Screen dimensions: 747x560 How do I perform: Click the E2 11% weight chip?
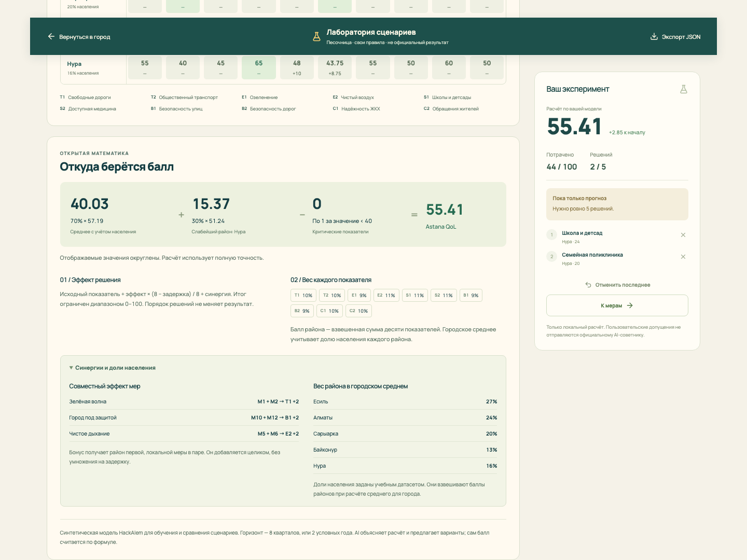(386, 296)
